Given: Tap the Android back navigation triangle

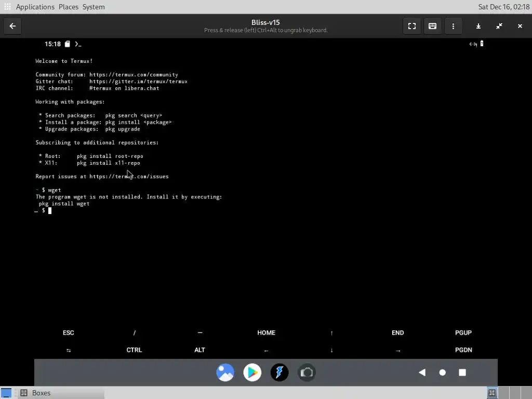Looking at the screenshot, I should (422, 373).
